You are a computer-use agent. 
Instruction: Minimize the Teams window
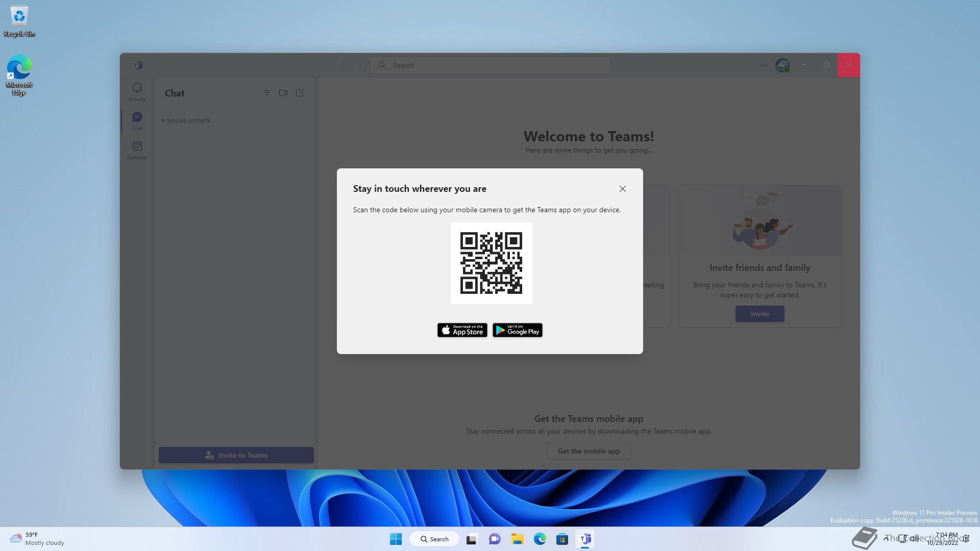804,65
